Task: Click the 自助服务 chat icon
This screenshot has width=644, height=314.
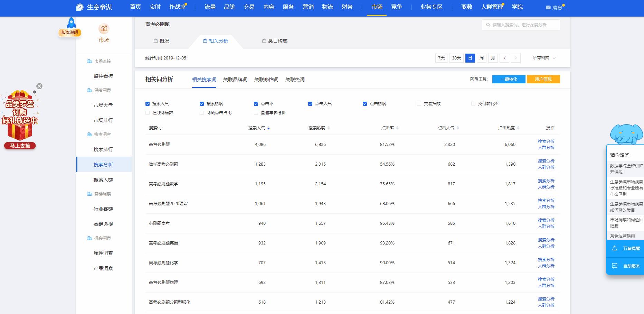Action: coord(615,266)
